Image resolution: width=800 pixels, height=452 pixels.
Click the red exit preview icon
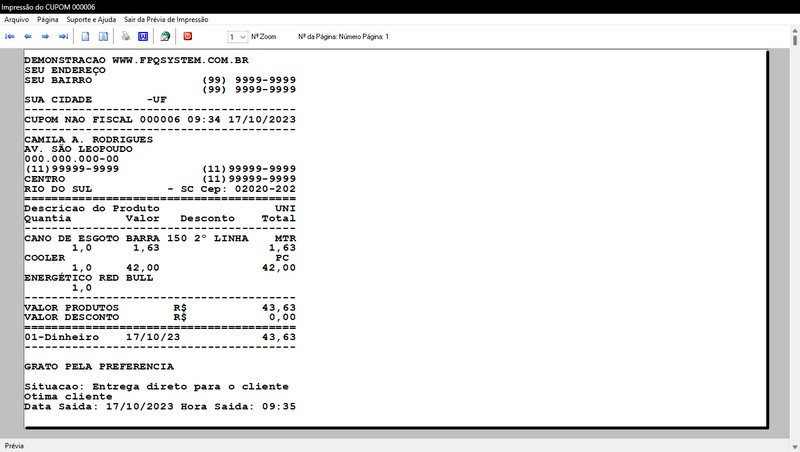tap(188, 36)
